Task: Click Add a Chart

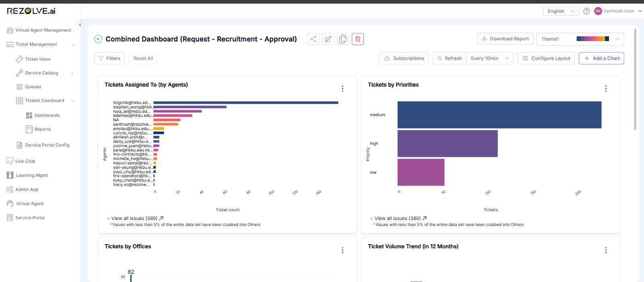Action: [601, 58]
